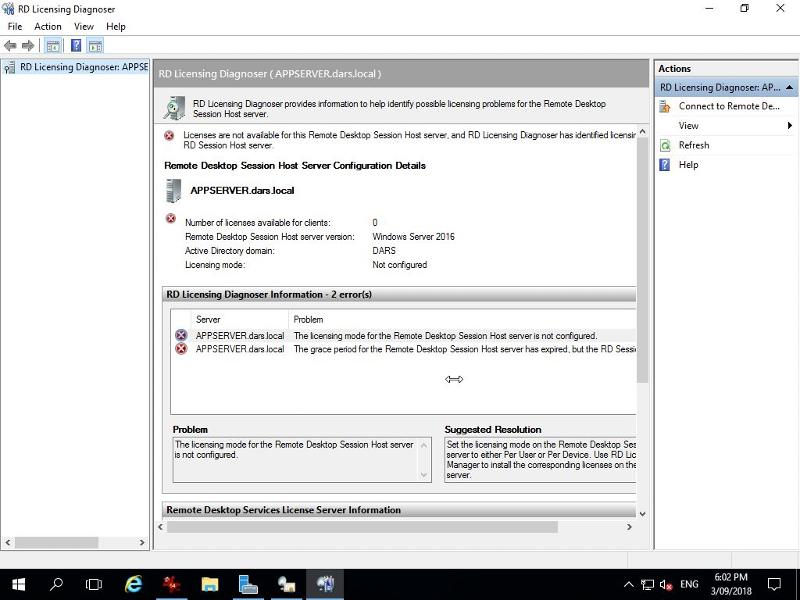800x600 pixels.
Task: Click the Suggested Resolution text box
Action: pyautogui.click(x=540, y=460)
